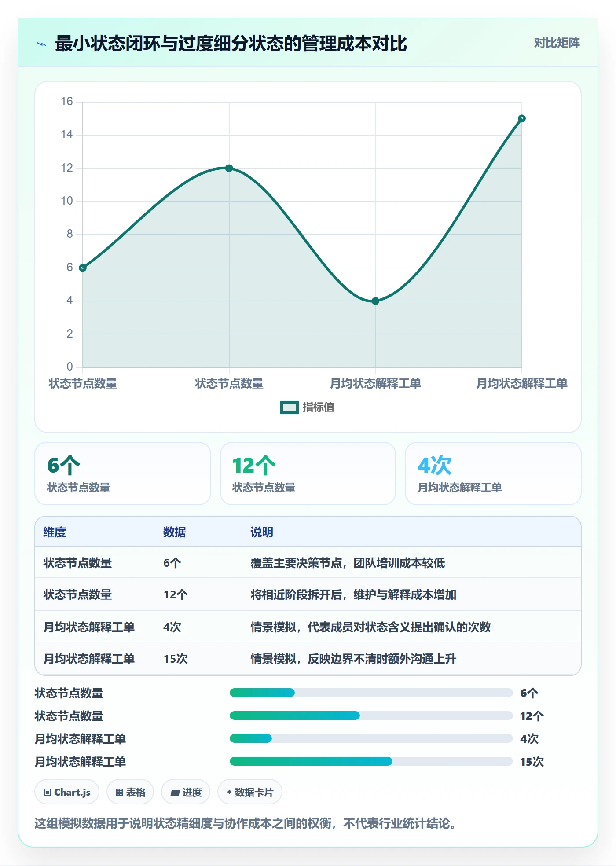This screenshot has width=616, height=866.
Task: Click the 数据 column header
Action: tap(175, 532)
